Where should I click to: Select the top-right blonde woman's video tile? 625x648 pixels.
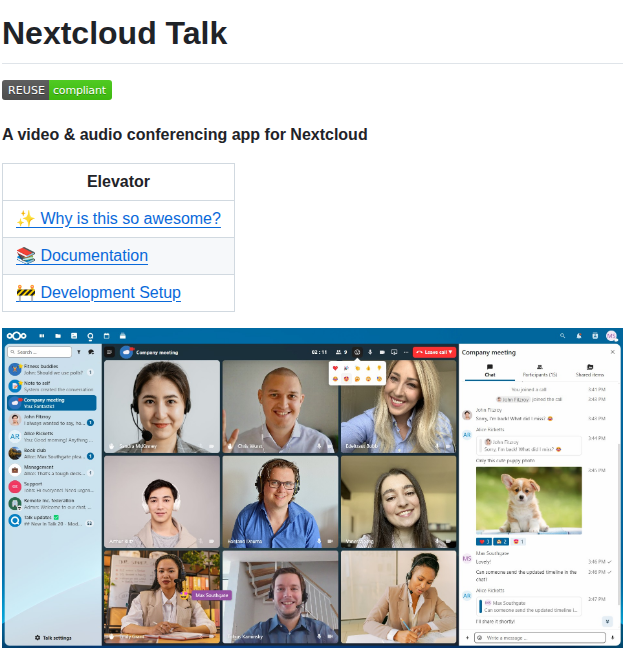(x=398, y=406)
